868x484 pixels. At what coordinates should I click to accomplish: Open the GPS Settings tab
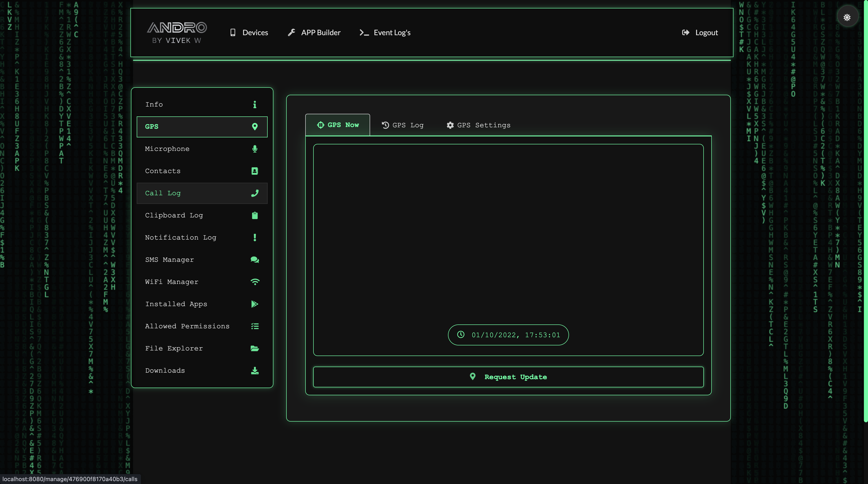(x=478, y=125)
